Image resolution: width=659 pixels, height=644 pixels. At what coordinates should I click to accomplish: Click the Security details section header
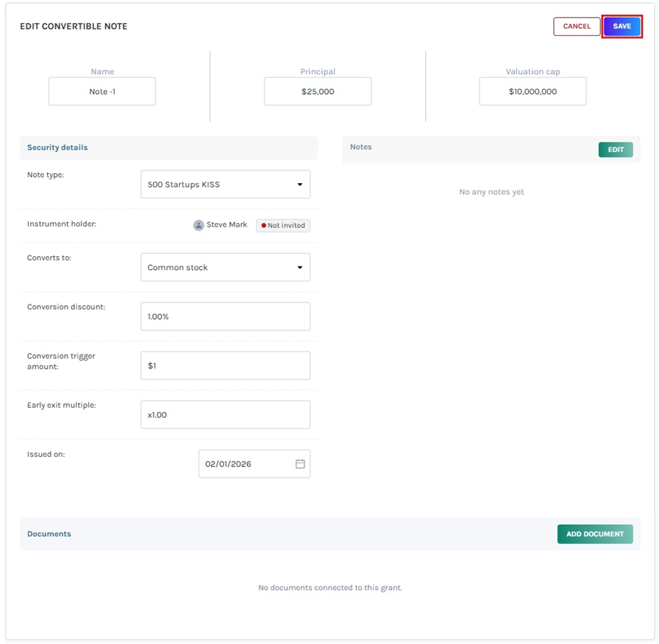[x=57, y=147]
